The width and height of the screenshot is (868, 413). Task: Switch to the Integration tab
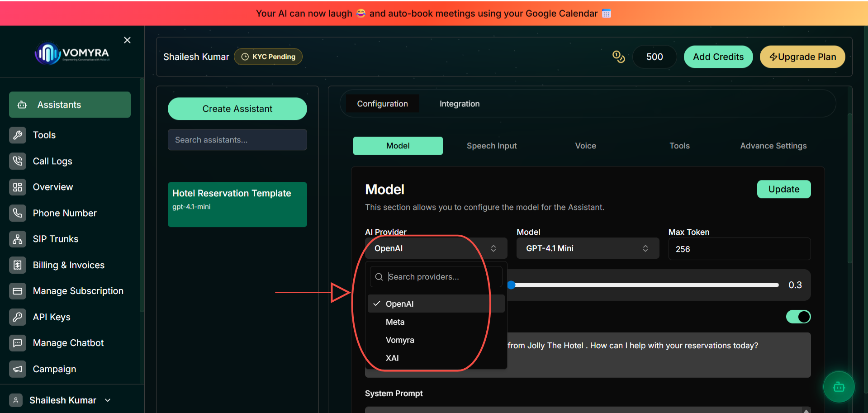click(x=460, y=104)
